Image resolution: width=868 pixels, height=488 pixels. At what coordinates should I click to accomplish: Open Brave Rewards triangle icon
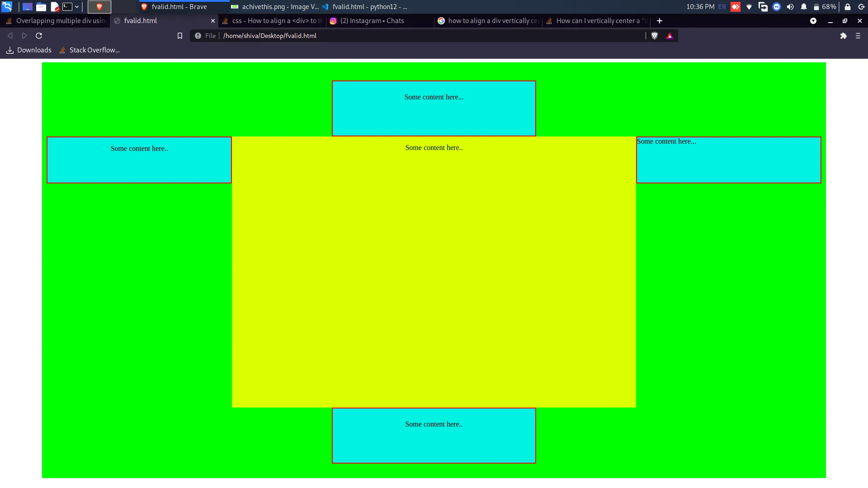click(x=670, y=36)
